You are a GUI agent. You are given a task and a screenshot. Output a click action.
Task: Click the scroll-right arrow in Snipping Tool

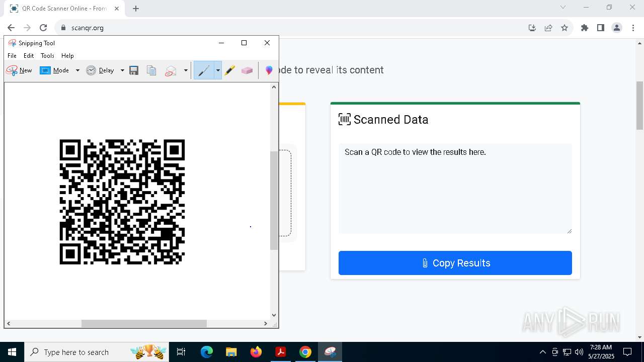coord(266,324)
